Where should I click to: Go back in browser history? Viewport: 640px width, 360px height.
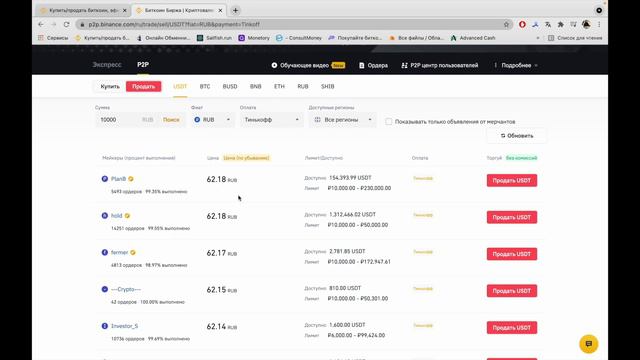[41, 24]
